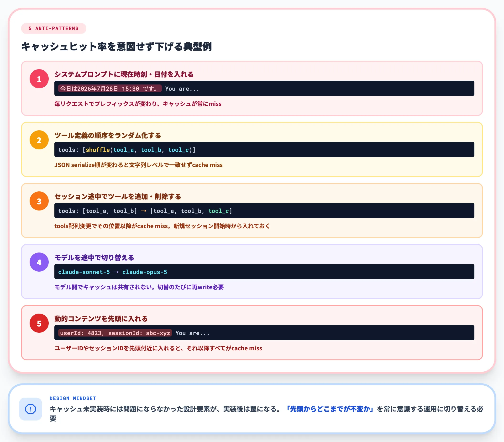The height and width of the screenshot is (442, 504).
Task: Click the DESIGN MINDSET label
Action: tap(73, 398)
